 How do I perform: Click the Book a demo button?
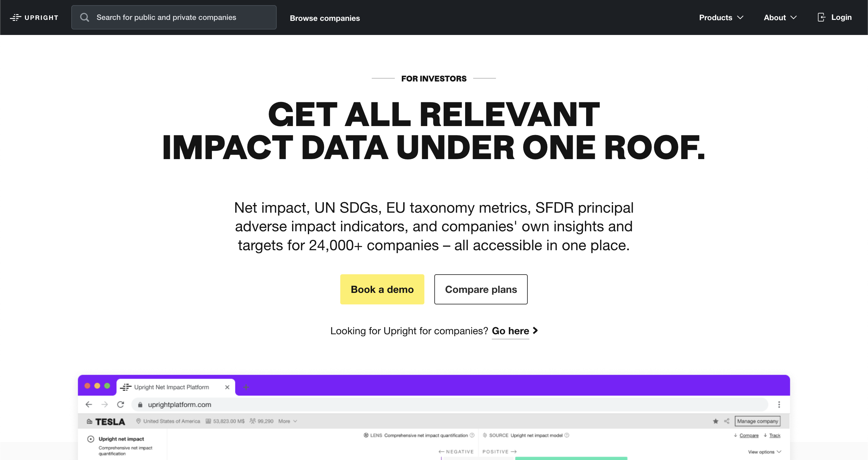tap(382, 289)
